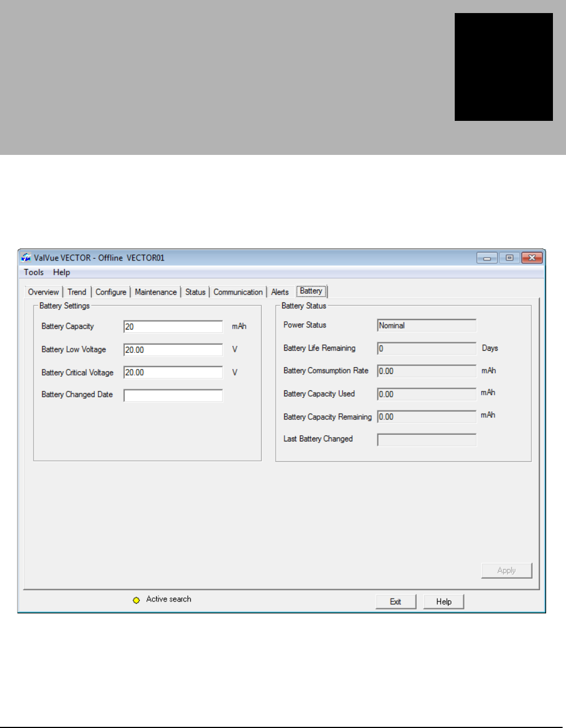Close the ValVue VECTOR window
This screenshot has width=566, height=728.
click(x=532, y=258)
